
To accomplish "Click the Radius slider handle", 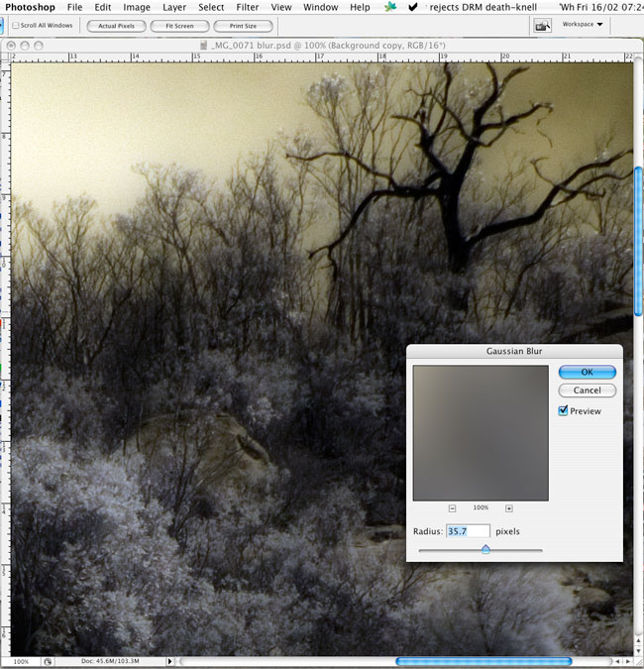I will (485, 549).
